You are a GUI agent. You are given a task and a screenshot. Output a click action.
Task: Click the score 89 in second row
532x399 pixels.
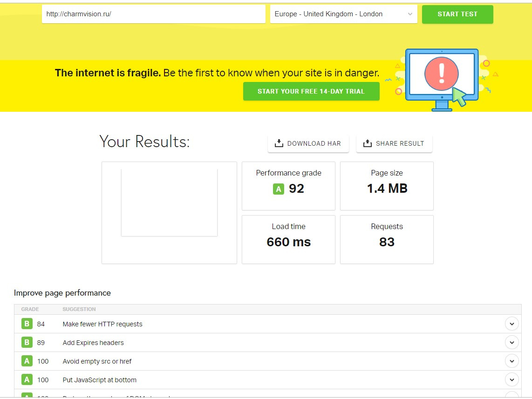pyautogui.click(x=41, y=343)
